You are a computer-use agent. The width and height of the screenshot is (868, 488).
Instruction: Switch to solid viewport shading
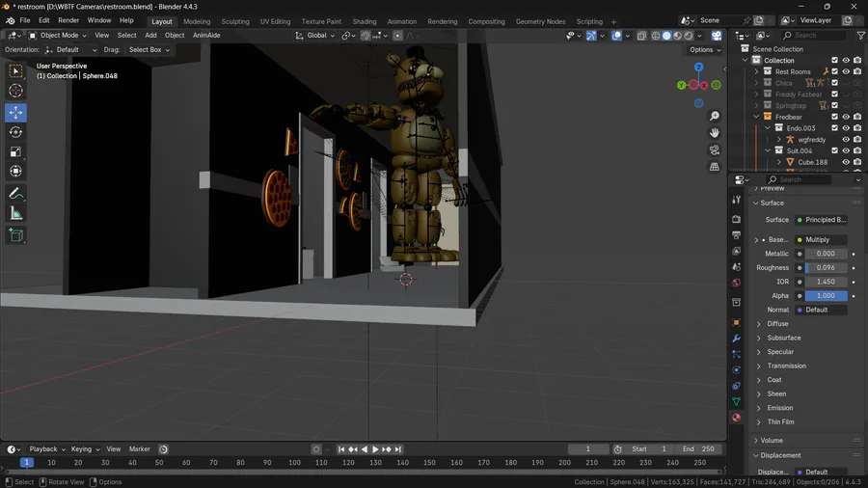click(666, 36)
